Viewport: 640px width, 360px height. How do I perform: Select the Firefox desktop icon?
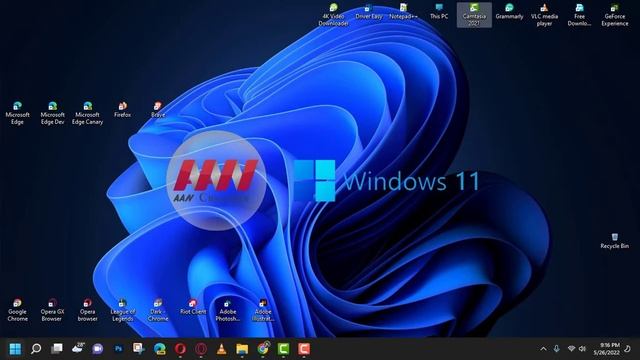[x=122, y=110]
